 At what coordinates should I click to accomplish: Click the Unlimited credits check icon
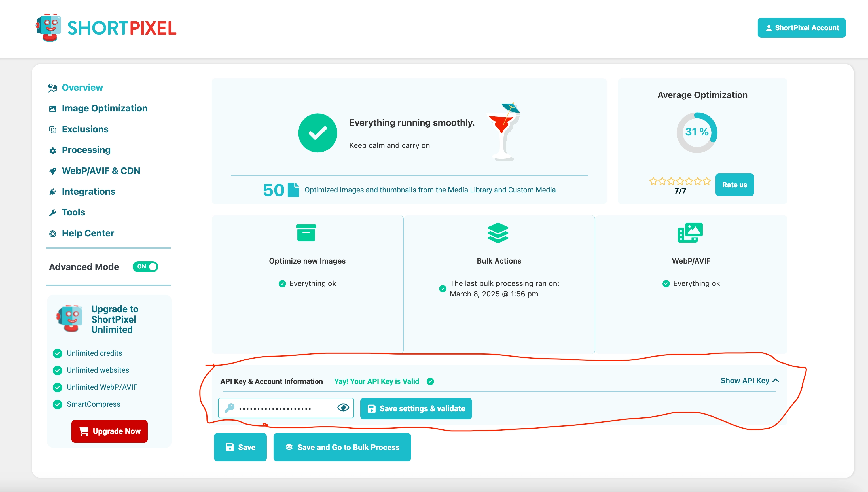58,353
